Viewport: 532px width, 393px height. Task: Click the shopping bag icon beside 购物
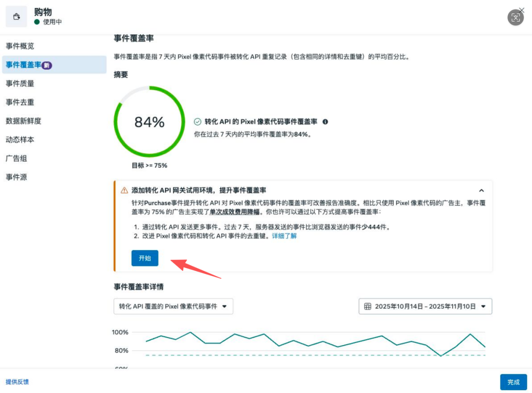pos(16,17)
